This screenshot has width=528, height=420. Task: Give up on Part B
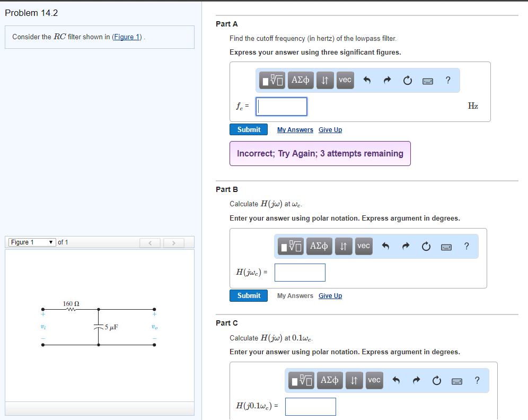(x=330, y=296)
